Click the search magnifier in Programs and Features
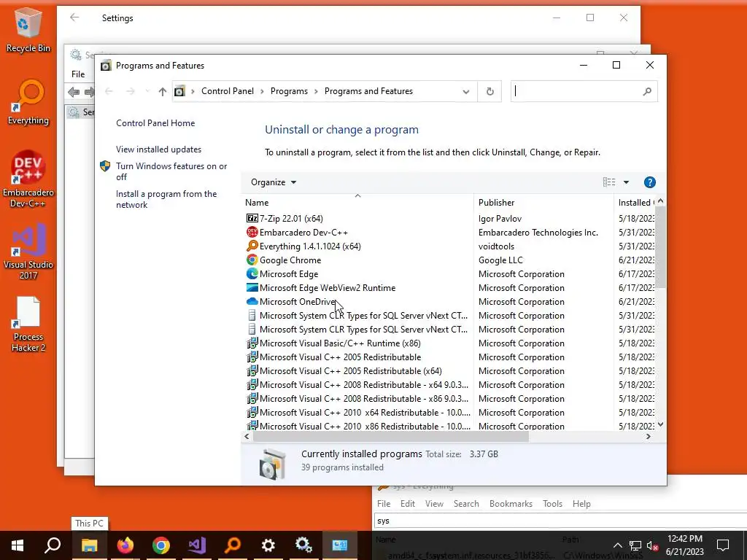 tap(647, 91)
